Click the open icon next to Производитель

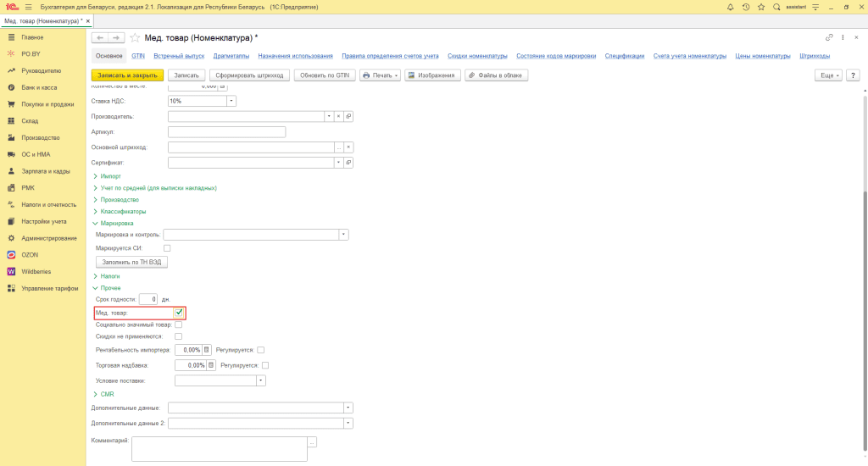(x=348, y=116)
